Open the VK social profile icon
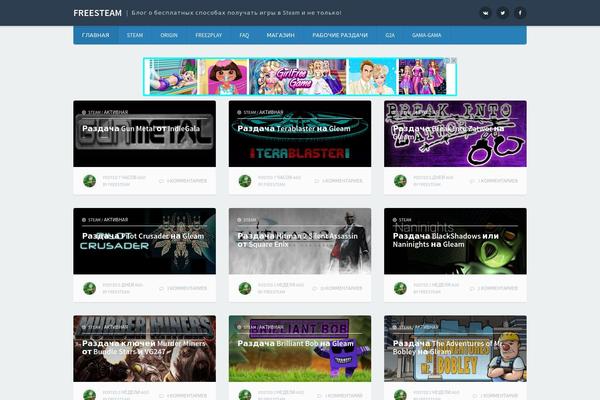 coord(485,13)
